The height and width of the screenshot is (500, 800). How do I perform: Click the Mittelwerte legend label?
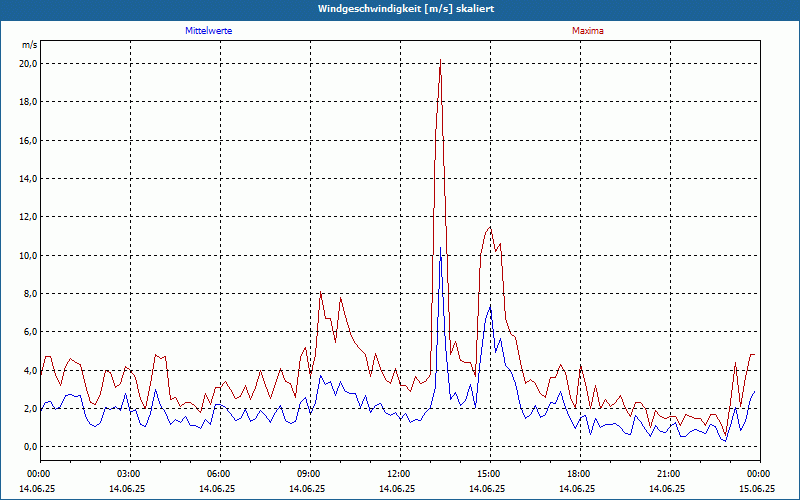(209, 31)
